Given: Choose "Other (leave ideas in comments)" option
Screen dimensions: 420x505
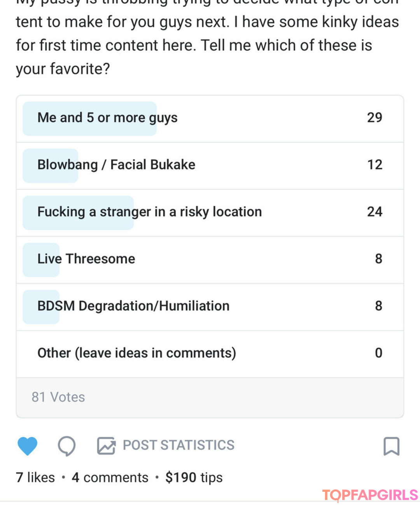Looking at the screenshot, I should pos(210,354).
